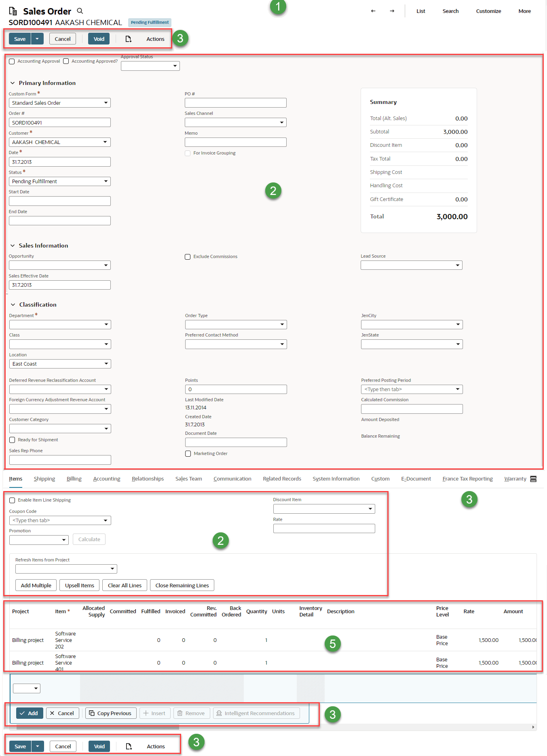Click the Add line button
This screenshot has width=547, height=756.
30,713
